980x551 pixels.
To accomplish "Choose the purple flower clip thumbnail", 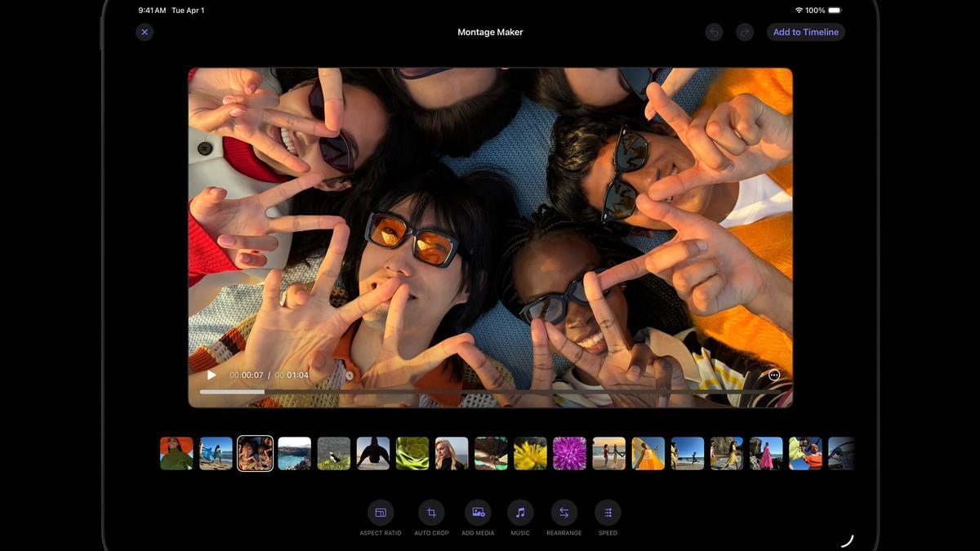I will point(569,453).
